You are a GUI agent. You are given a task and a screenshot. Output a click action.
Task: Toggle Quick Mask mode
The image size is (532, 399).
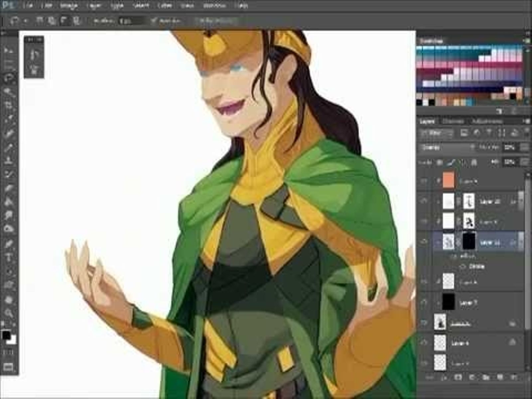coord(8,352)
